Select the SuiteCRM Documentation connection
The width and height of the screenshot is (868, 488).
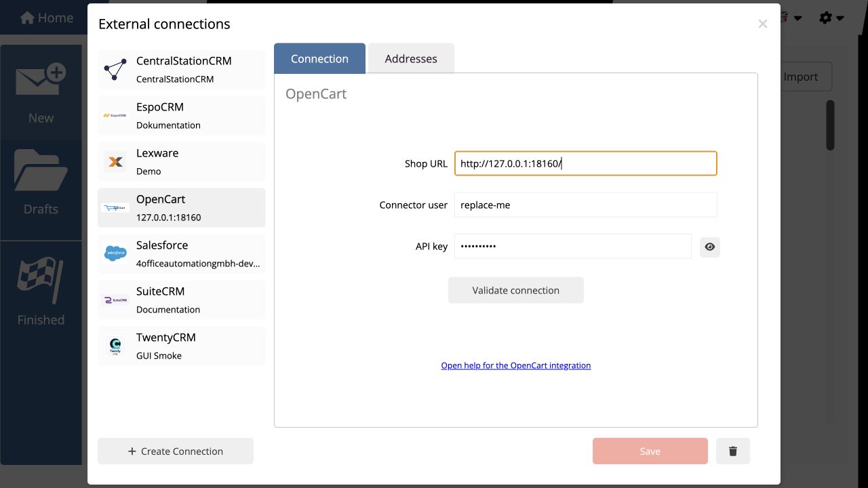tap(182, 300)
